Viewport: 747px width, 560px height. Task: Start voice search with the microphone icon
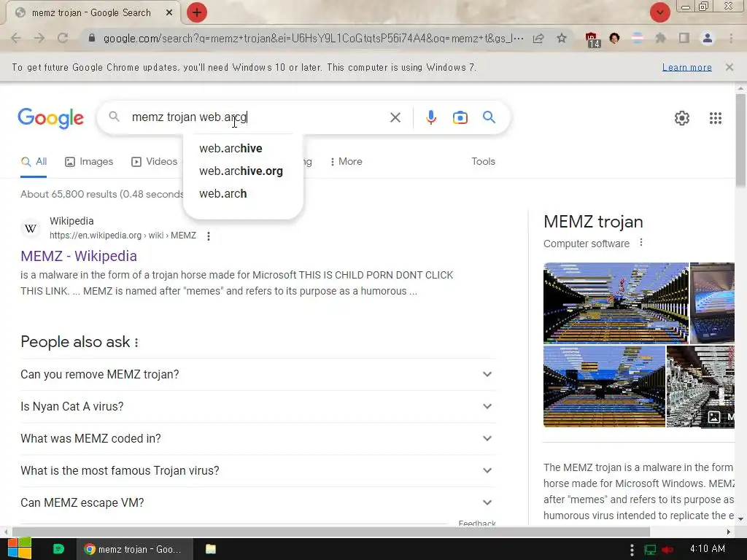click(430, 117)
